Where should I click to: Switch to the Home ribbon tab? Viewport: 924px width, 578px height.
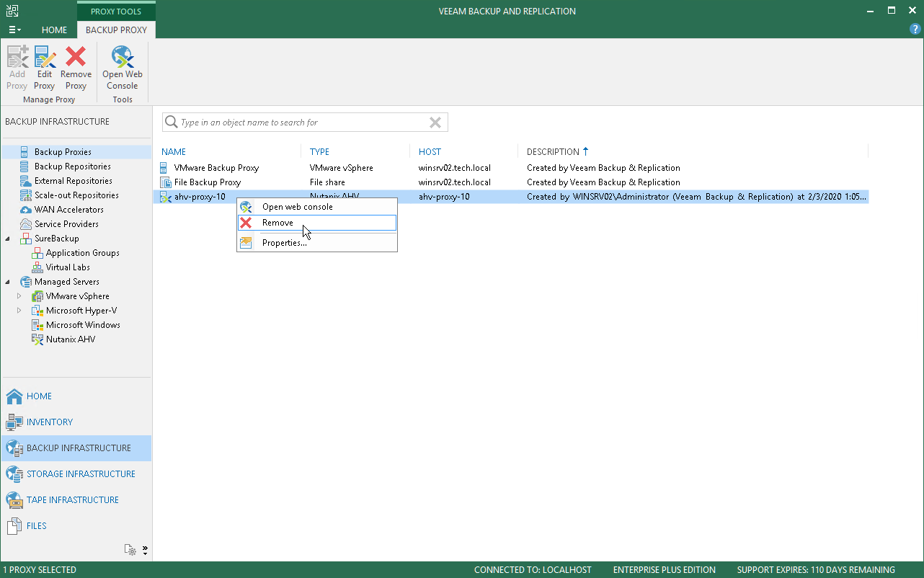point(54,30)
